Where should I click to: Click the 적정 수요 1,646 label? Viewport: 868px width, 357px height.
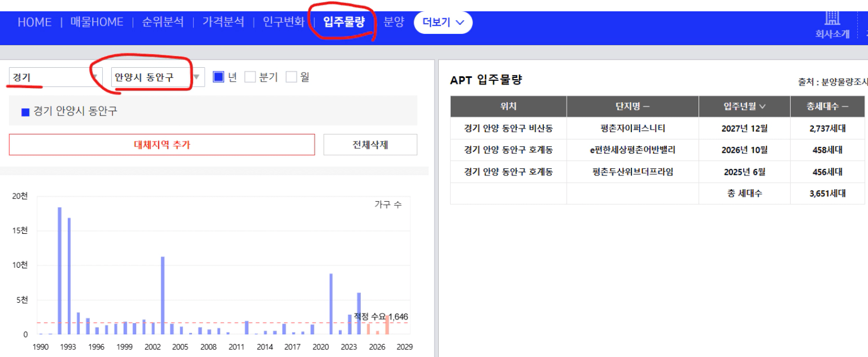coord(380,317)
